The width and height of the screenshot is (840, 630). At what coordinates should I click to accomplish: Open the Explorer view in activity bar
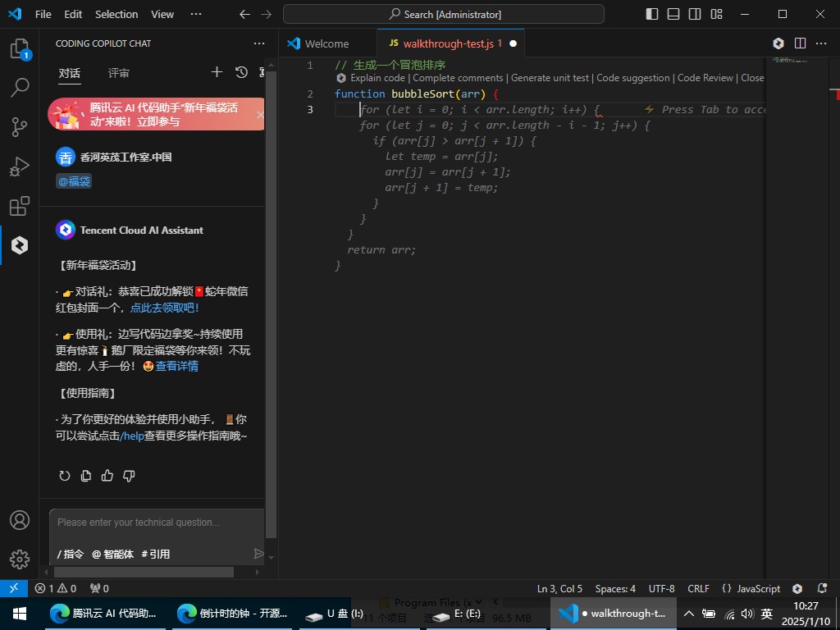click(20, 49)
